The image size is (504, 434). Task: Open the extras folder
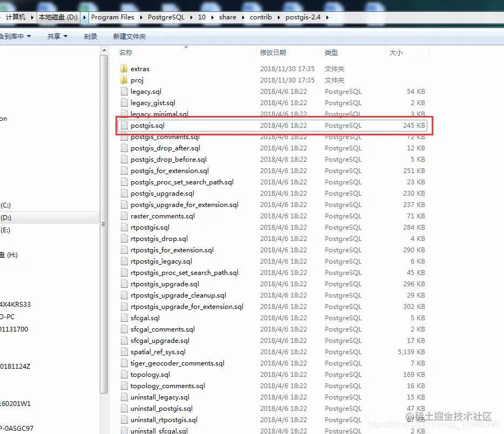(x=140, y=68)
